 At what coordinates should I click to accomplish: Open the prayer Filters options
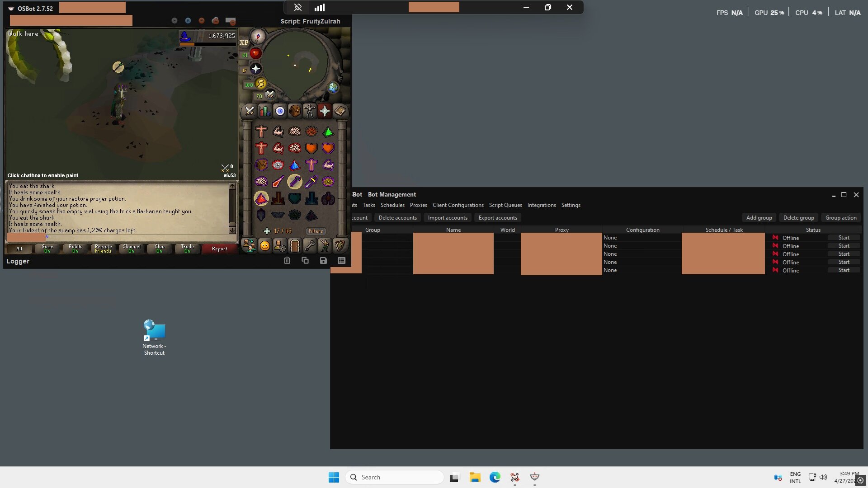point(316,231)
